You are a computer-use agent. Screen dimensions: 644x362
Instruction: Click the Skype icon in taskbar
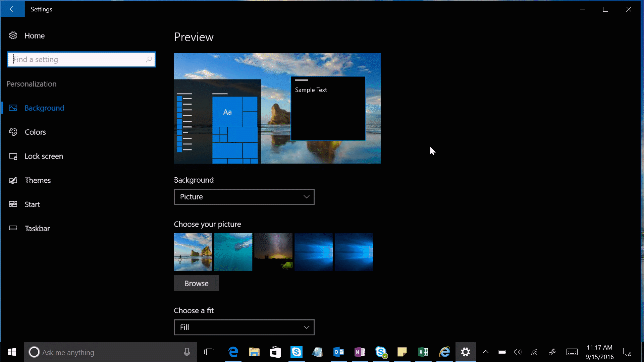pos(297,352)
